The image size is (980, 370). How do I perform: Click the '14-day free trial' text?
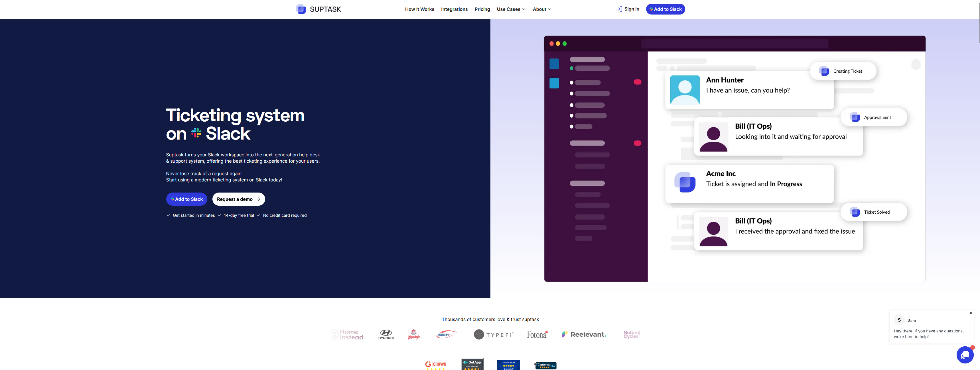tap(239, 215)
